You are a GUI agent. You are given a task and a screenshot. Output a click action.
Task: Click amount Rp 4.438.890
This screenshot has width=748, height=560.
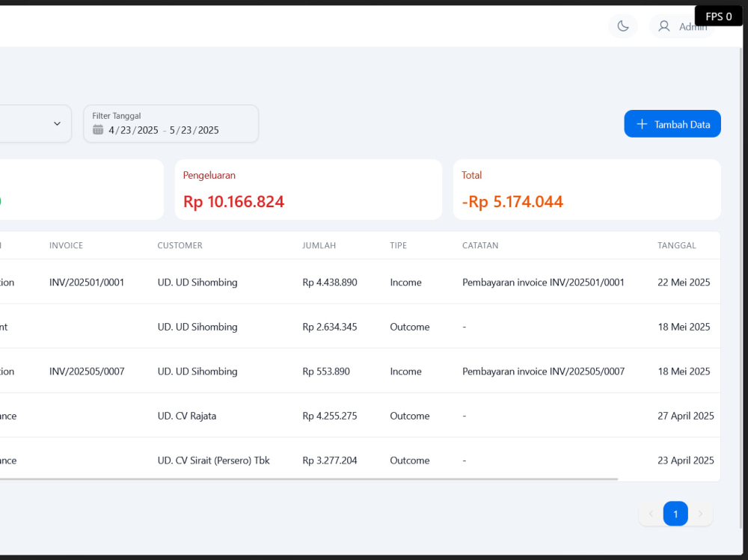(x=330, y=283)
